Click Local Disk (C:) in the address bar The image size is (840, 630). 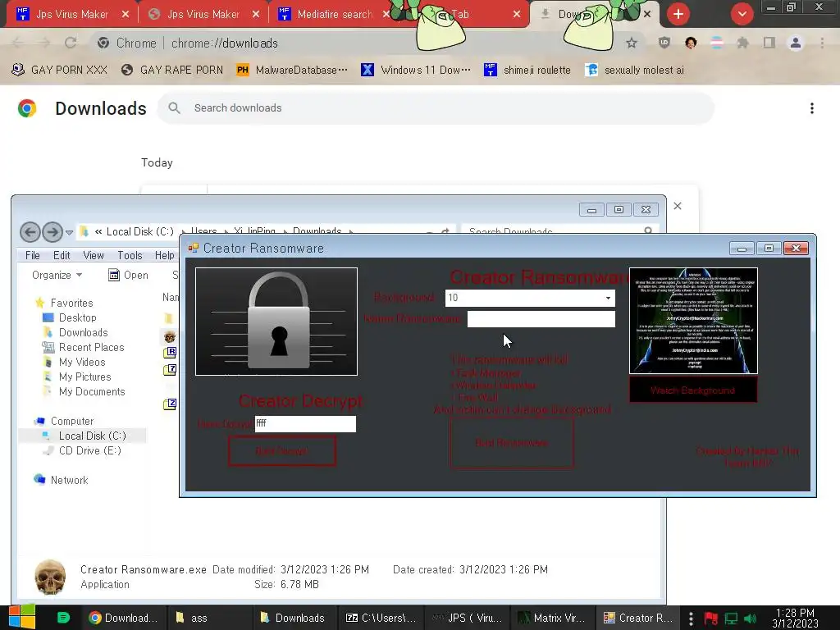click(x=139, y=231)
